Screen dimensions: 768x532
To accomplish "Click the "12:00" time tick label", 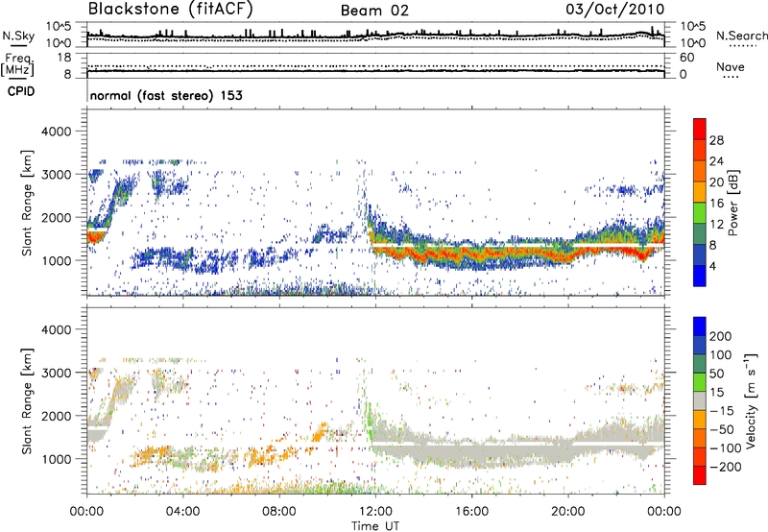I will point(375,512).
